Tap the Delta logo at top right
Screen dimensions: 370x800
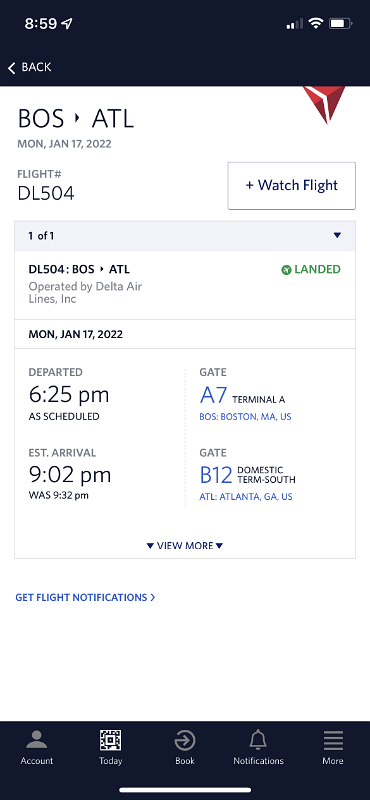pos(324,105)
